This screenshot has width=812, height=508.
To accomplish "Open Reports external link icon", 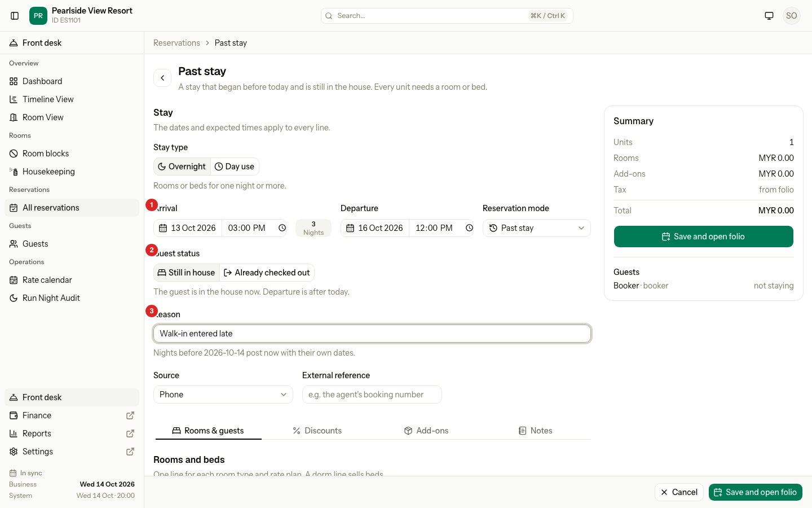I will pyautogui.click(x=130, y=433).
